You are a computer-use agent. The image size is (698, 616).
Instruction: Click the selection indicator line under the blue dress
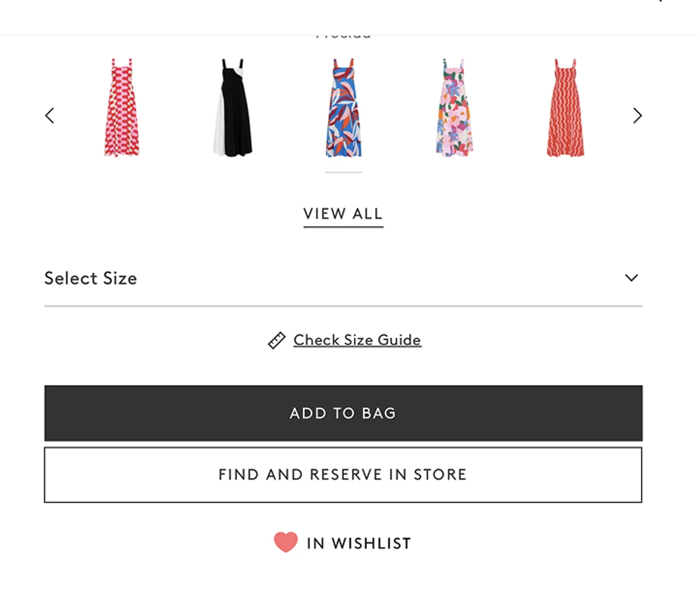click(344, 172)
